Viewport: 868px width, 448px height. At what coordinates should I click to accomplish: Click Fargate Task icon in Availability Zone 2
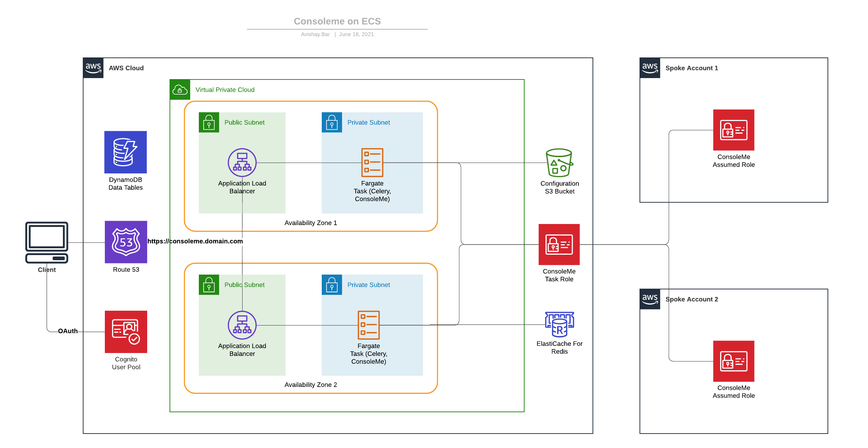pos(369,325)
